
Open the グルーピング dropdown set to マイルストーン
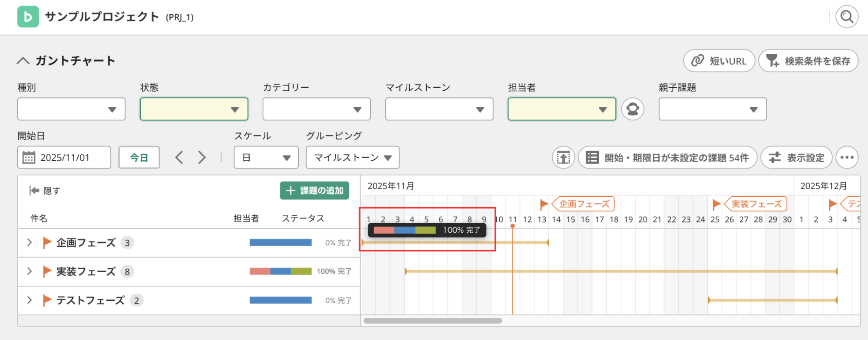[x=353, y=157]
